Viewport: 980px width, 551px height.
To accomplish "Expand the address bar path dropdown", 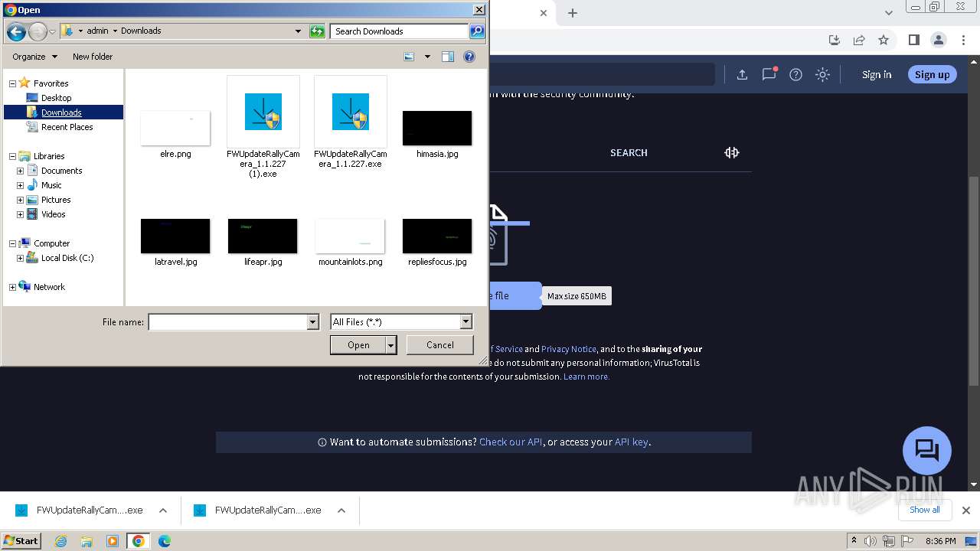I will [x=298, y=31].
